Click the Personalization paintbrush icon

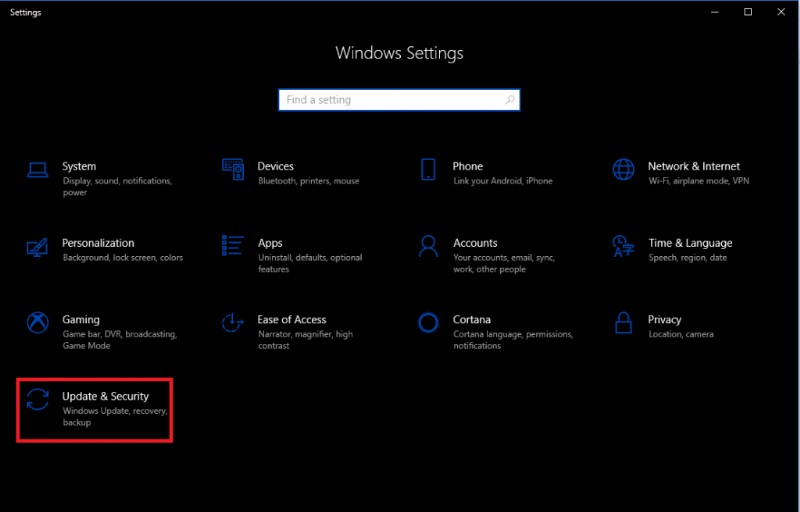click(37, 247)
